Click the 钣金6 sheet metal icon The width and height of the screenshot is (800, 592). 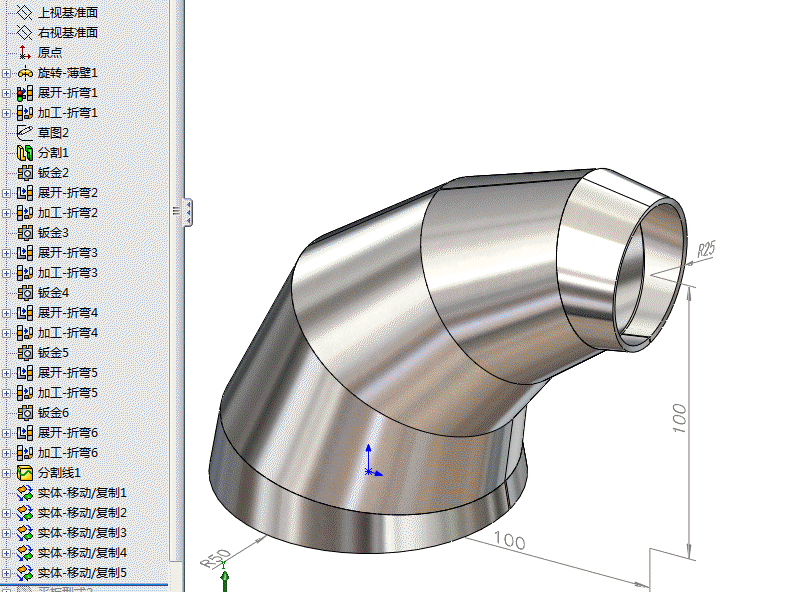pyautogui.click(x=24, y=413)
